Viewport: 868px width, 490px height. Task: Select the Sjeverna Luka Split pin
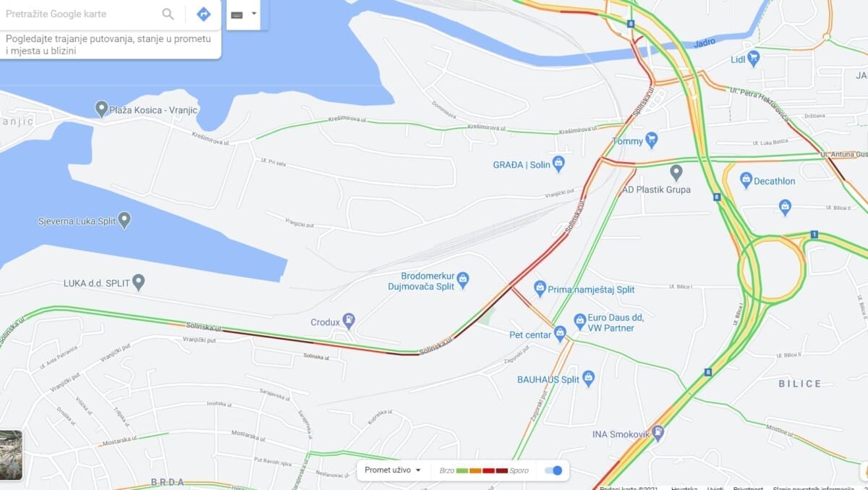(124, 219)
